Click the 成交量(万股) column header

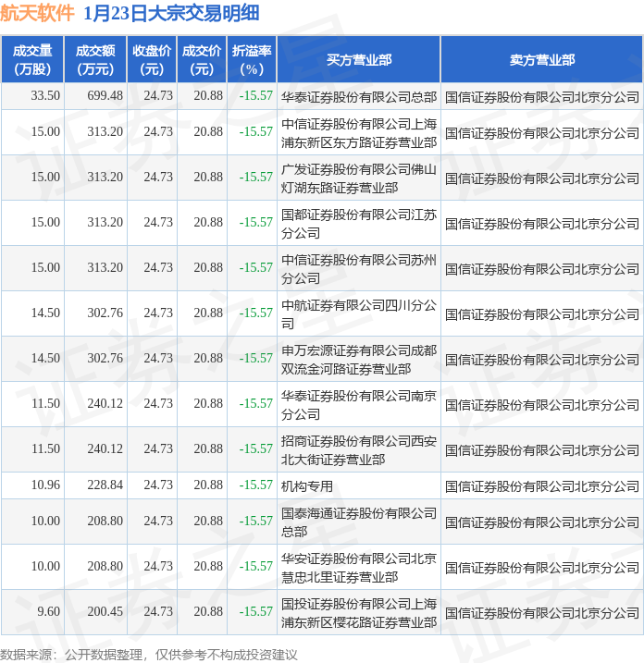pos(31,59)
